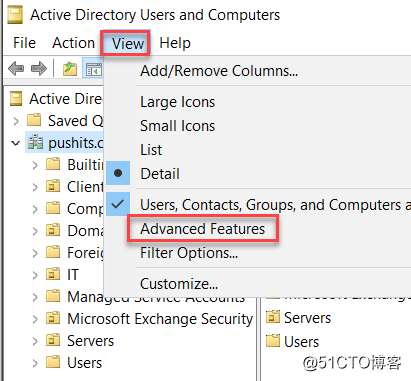
Task: Click the Servers folder icon in right pane
Action: (x=273, y=317)
